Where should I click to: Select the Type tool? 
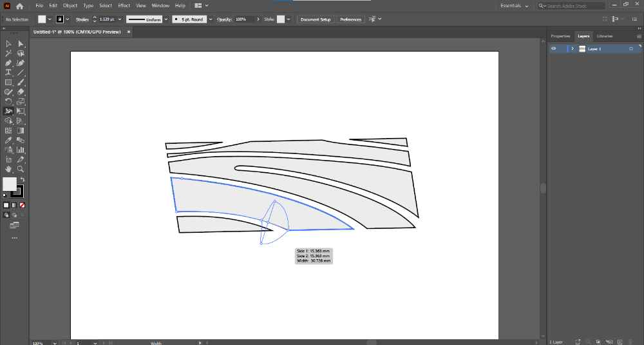8,72
